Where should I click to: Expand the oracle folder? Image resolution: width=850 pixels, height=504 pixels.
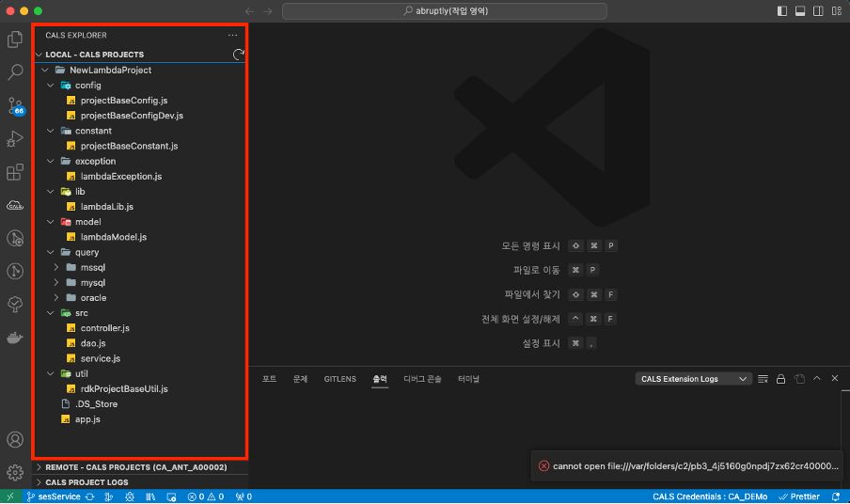pyautogui.click(x=56, y=297)
